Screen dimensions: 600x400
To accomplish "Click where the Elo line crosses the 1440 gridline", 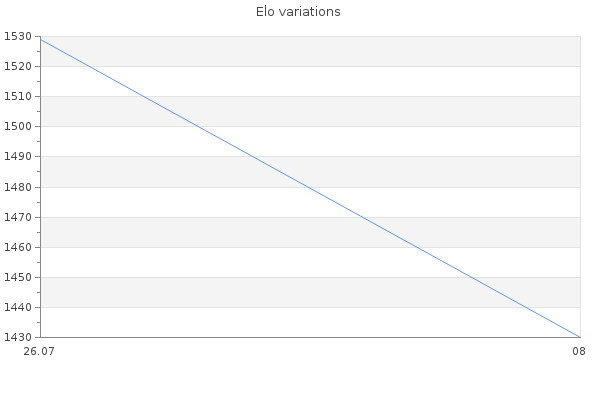I will point(527,307).
